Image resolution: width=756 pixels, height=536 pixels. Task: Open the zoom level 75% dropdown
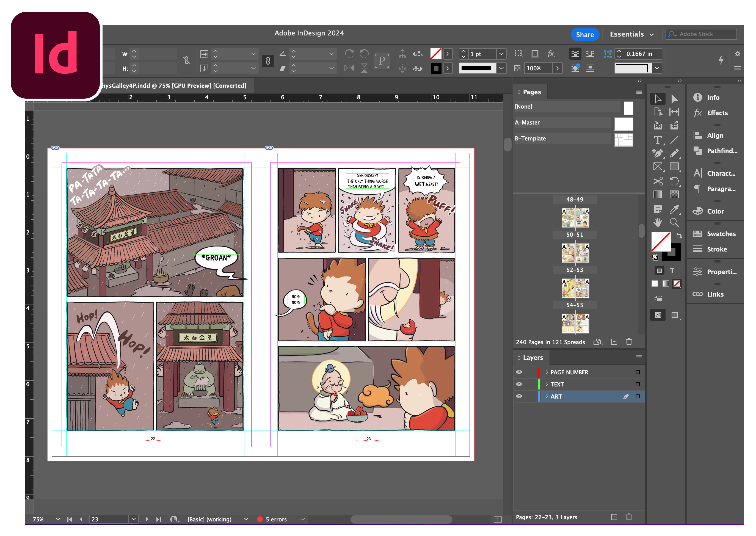58,519
